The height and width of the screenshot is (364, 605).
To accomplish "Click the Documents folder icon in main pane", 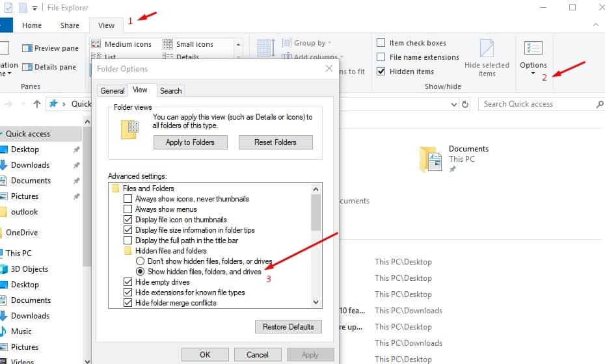I will click(x=431, y=159).
